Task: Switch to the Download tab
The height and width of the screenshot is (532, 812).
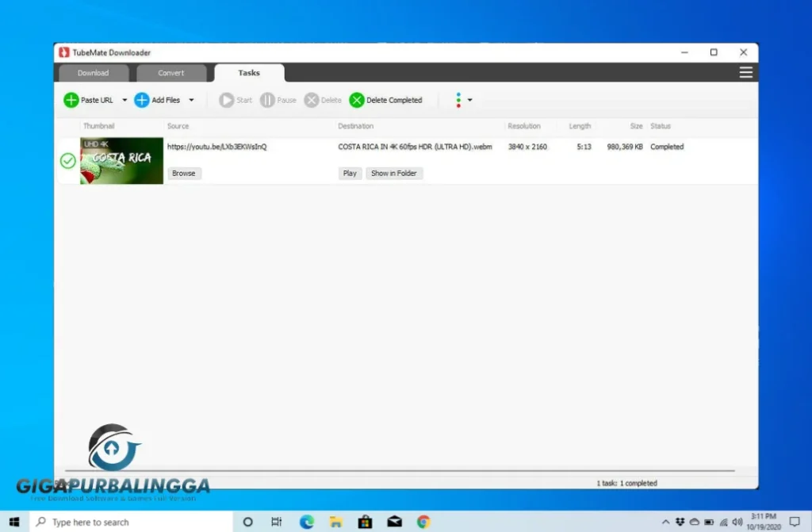Action: point(93,72)
